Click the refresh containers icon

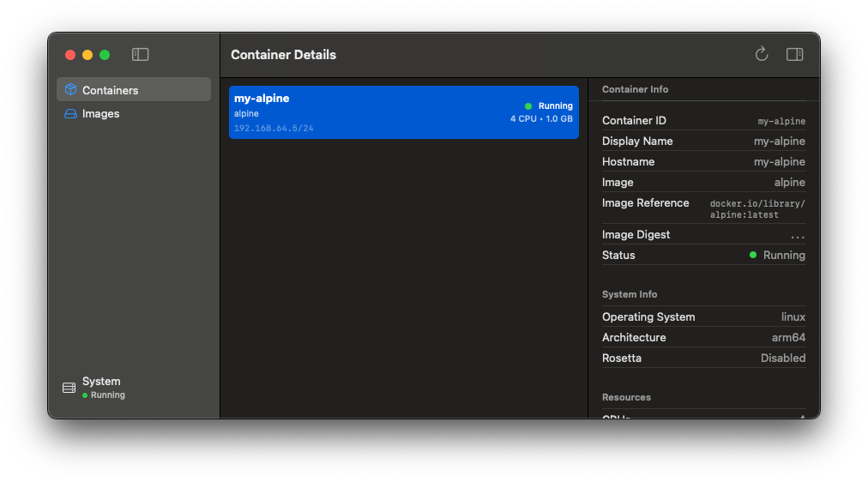point(761,55)
